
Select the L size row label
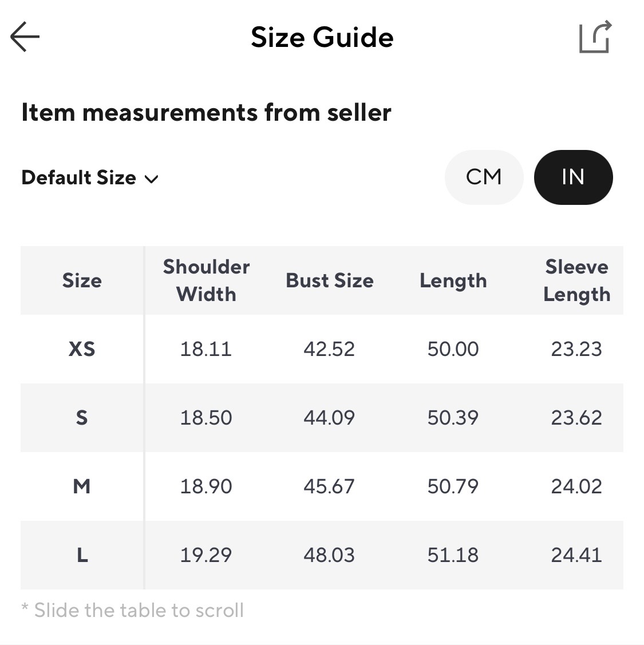(x=82, y=555)
